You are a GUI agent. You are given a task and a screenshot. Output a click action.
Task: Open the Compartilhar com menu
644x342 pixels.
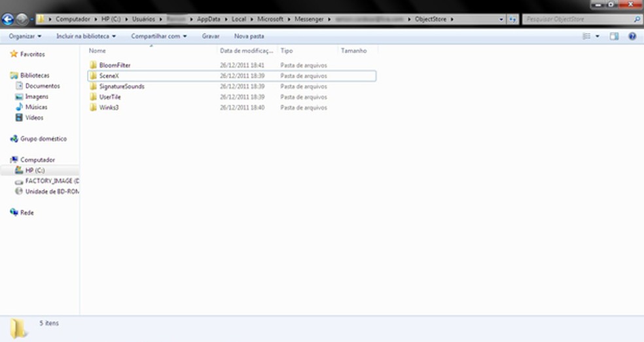(159, 36)
